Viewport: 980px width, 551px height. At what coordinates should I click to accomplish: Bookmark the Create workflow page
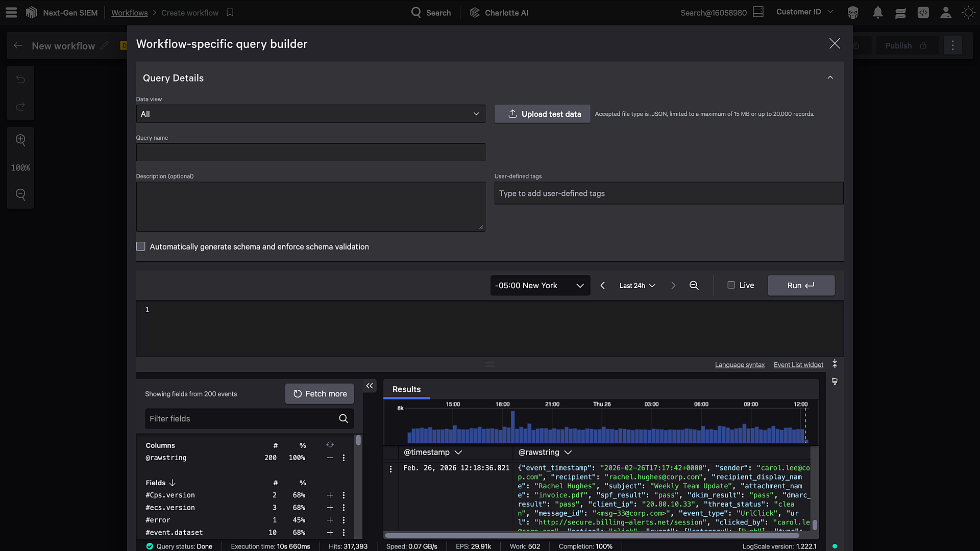tap(230, 13)
